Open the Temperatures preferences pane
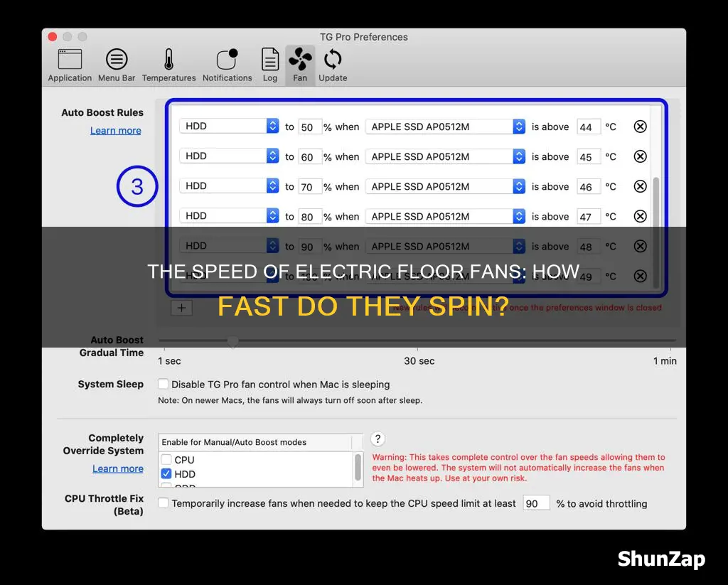Image resolution: width=728 pixels, height=585 pixels. 168,65
